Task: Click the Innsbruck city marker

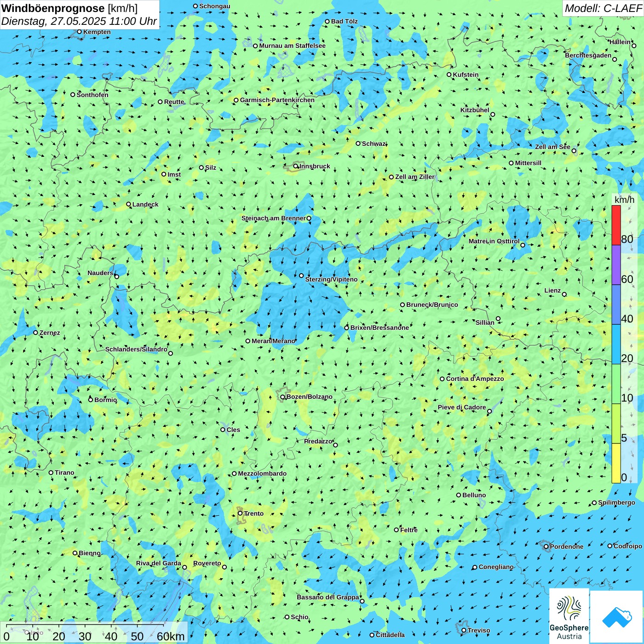Action: click(x=296, y=167)
